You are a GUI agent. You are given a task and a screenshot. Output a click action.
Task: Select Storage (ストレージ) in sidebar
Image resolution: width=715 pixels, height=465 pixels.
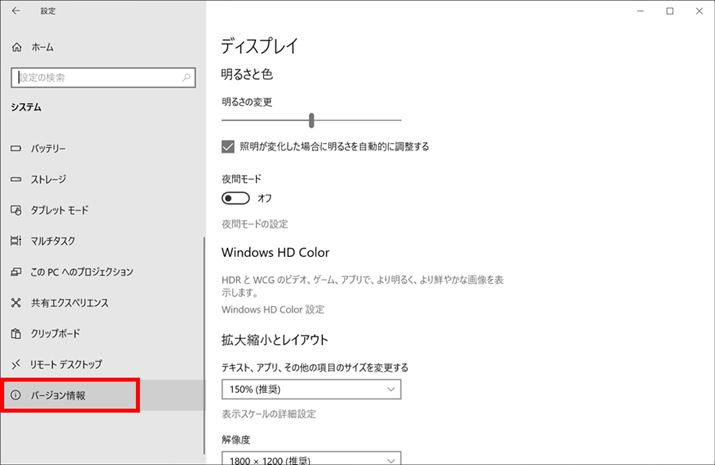click(x=48, y=179)
